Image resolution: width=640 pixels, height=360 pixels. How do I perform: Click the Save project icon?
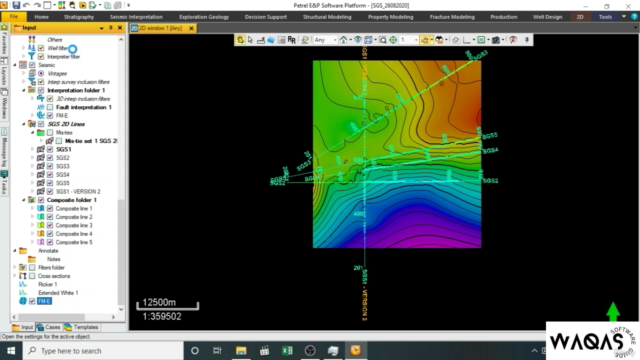tap(16, 5)
